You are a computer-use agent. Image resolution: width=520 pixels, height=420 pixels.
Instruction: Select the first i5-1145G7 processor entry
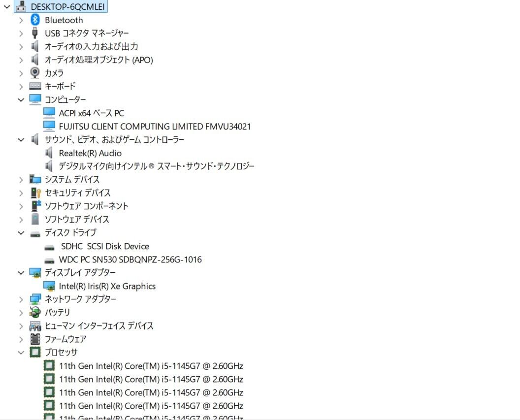[151, 366]
